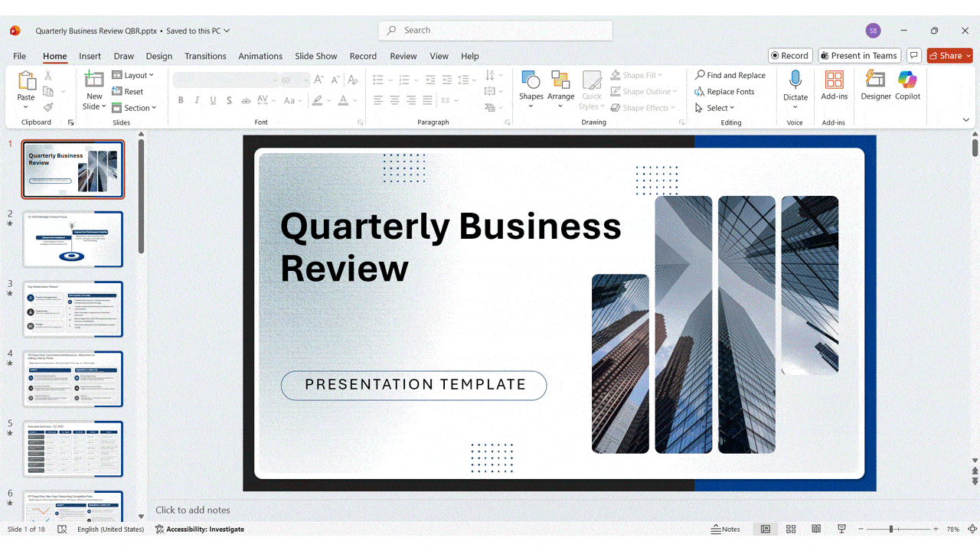Start voice input with Dictate

coord(795,86)
